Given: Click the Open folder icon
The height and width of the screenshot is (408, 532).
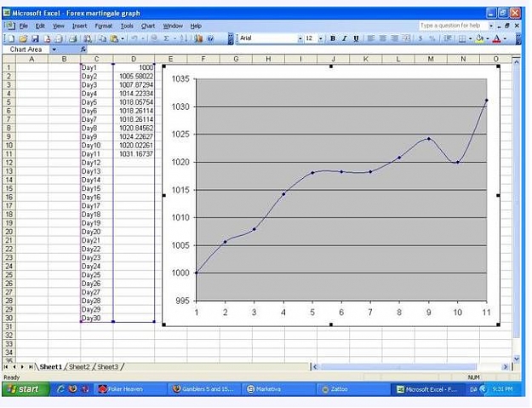Looking at the screenshot, I should pos(23,38).
